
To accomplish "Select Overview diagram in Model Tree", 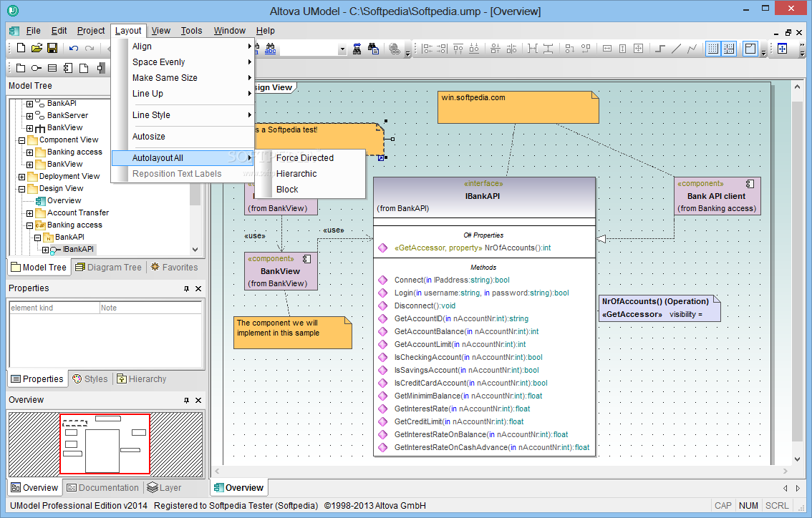I will 59,201.
